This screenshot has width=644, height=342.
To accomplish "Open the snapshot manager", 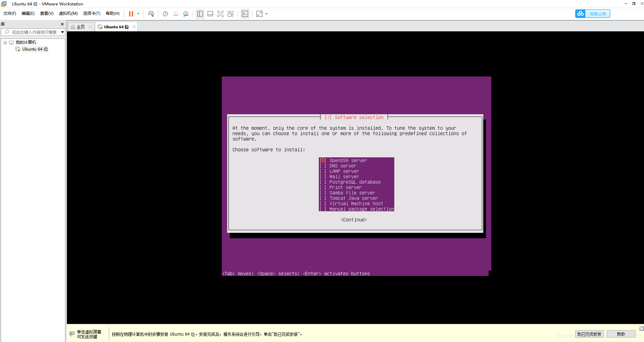I will point(186,14).
